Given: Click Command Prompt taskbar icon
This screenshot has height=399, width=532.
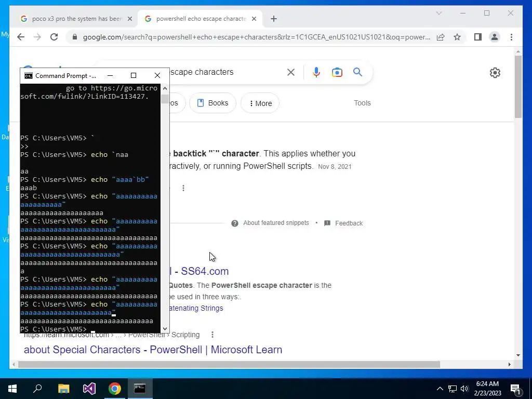Looking at the screenshot, I should [x=140, y=389].
